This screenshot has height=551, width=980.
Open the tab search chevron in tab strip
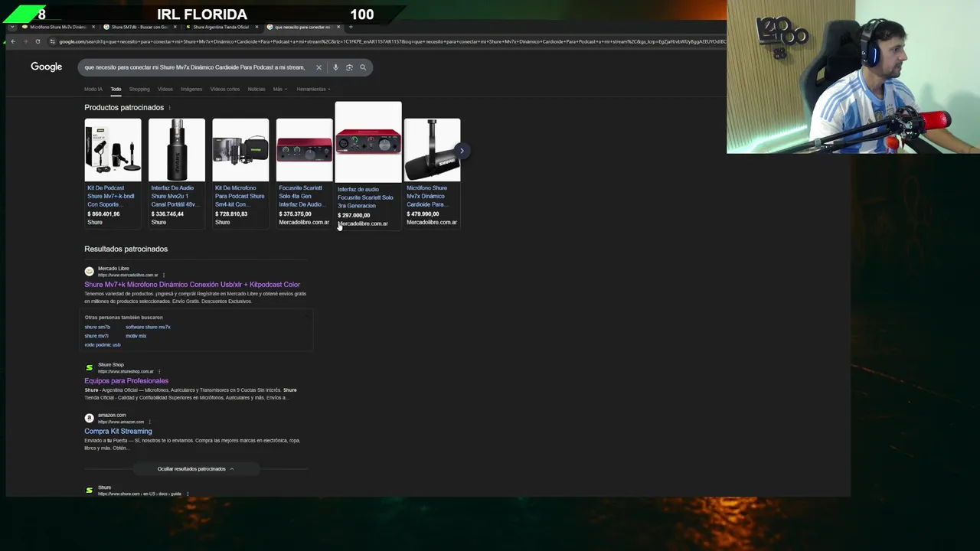(x=12, y=27)
